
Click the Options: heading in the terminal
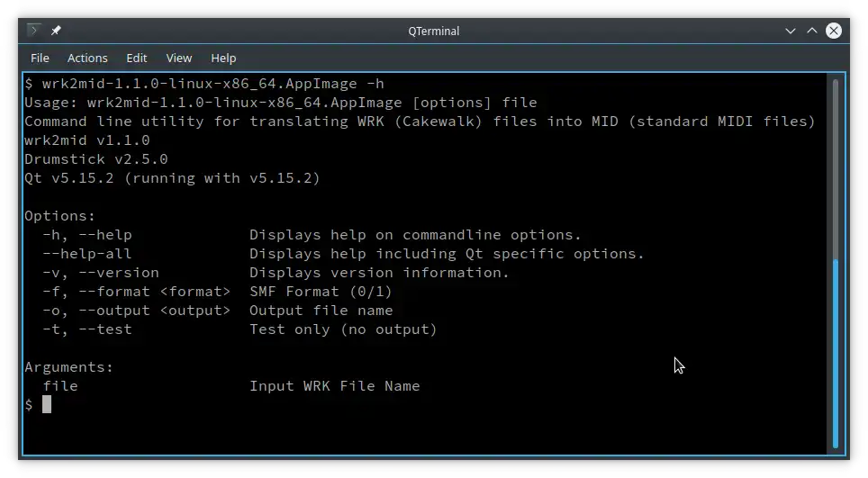pos(60,216)
